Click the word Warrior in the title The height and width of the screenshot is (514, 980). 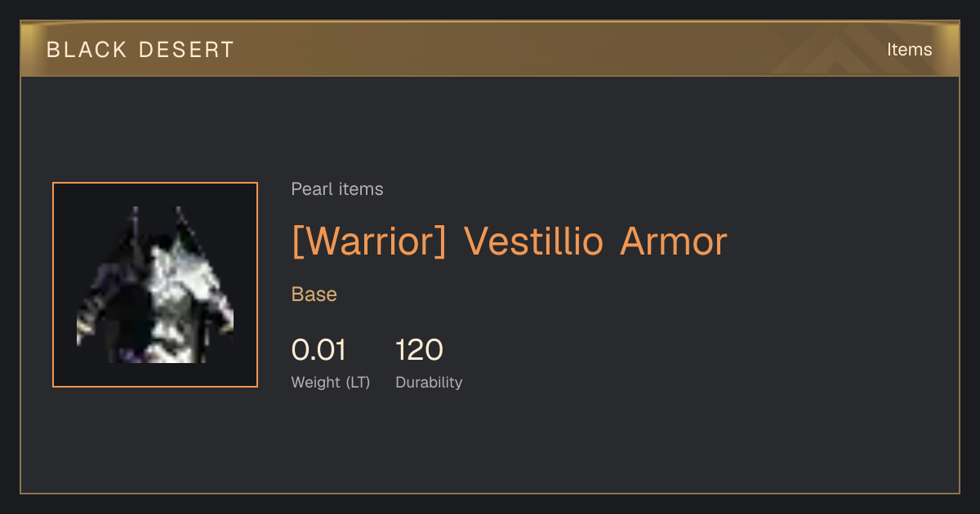click(369, 241)
